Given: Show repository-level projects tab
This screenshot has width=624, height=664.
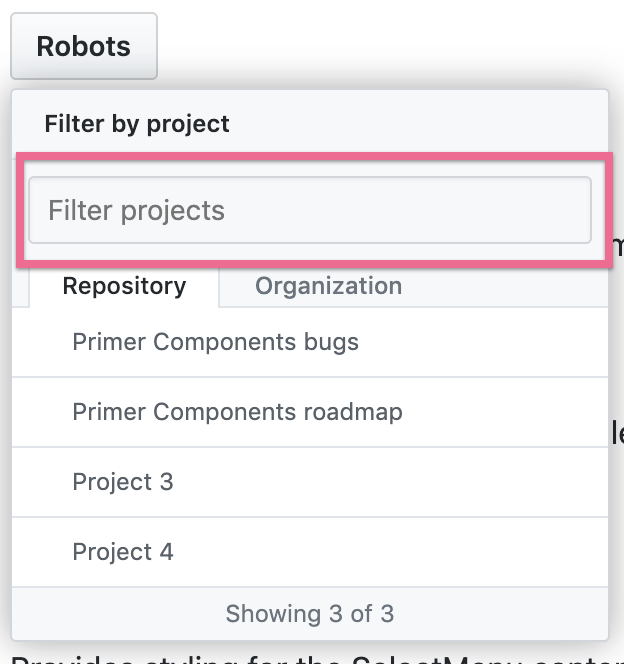Looking at the screenshot, I should (124, 286).
